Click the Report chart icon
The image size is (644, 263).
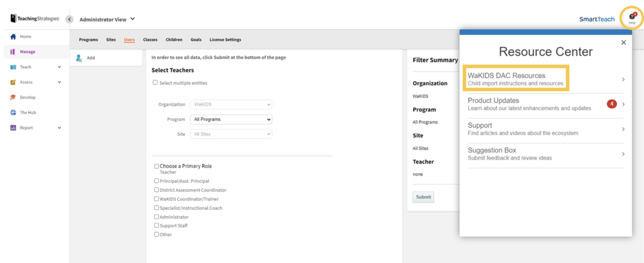tap(13, 128)
